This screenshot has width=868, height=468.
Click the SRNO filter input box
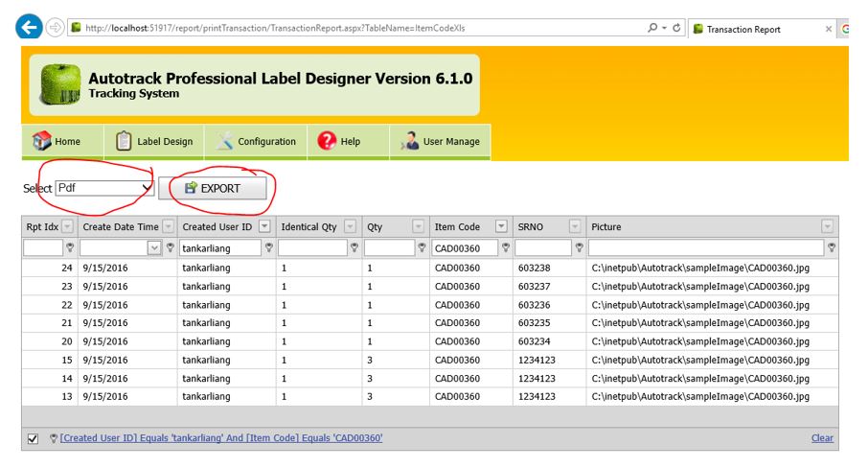[543, 248]
